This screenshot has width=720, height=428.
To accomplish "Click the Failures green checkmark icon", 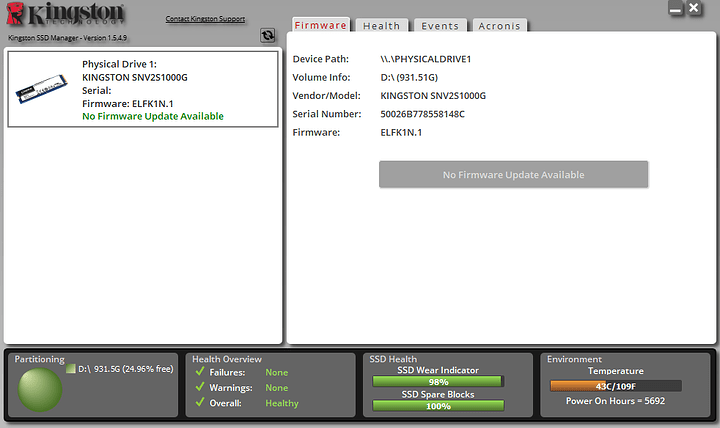I will point(200,372).
